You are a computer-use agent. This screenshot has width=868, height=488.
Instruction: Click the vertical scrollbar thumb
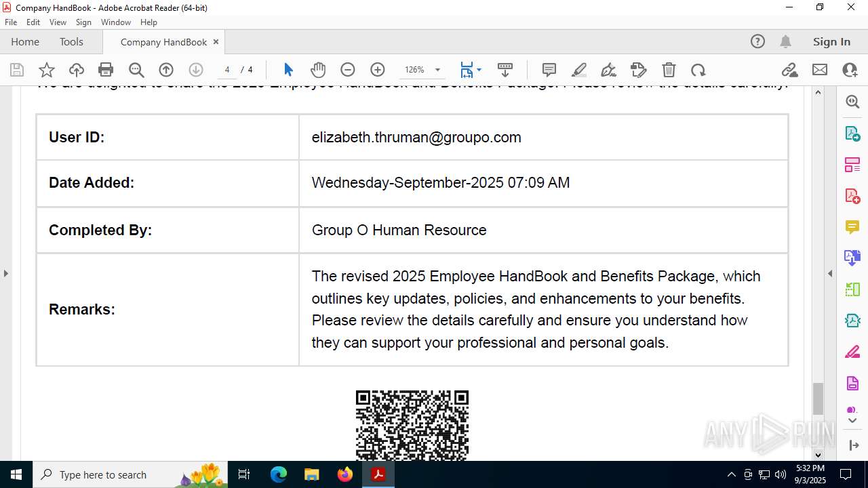(x=818, y=399)
